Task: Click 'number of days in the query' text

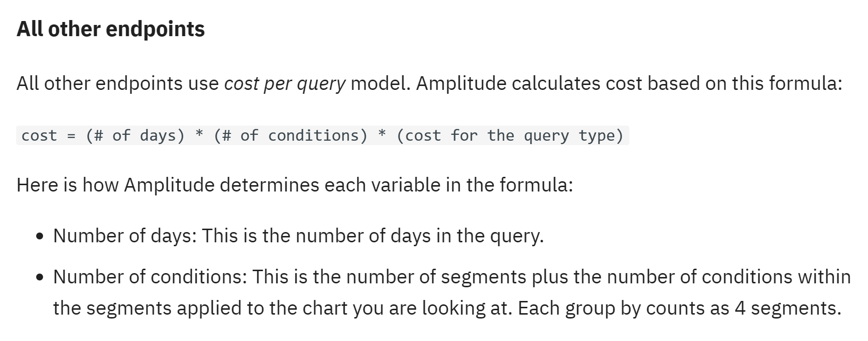Action: coord(419,236)
